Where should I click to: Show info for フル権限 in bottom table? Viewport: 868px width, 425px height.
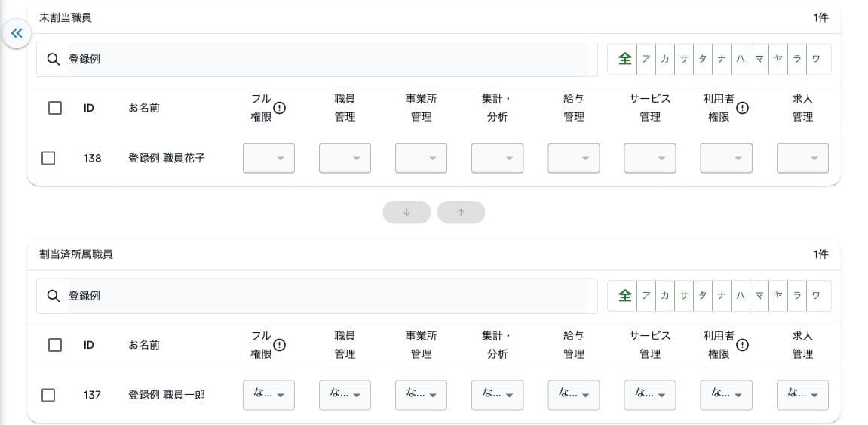point(280,345)
